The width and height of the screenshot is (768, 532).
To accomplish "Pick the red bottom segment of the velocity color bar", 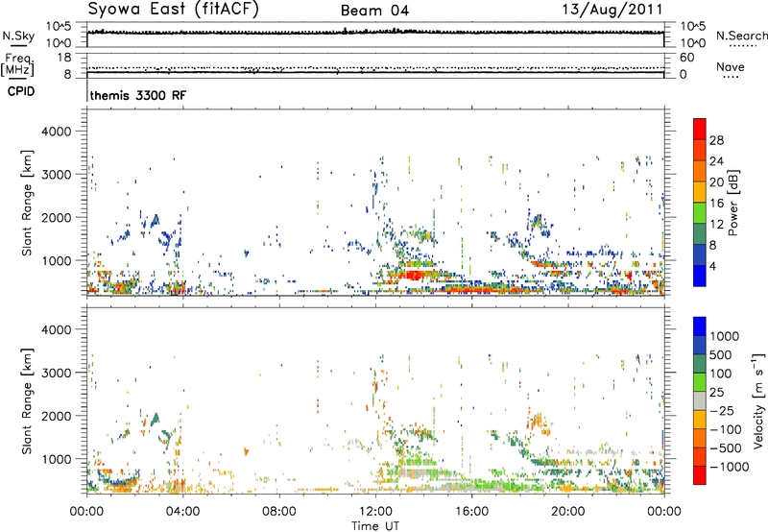I will [x=700, y=475].
